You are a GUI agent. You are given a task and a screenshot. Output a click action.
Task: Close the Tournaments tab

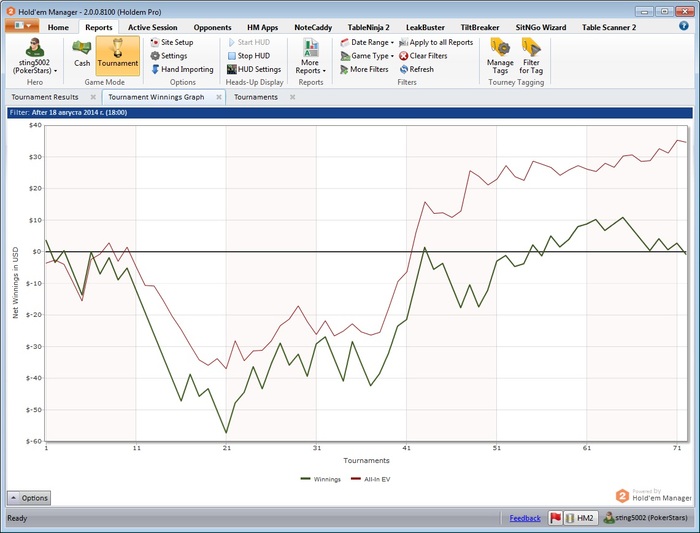[x=292, y=97]
